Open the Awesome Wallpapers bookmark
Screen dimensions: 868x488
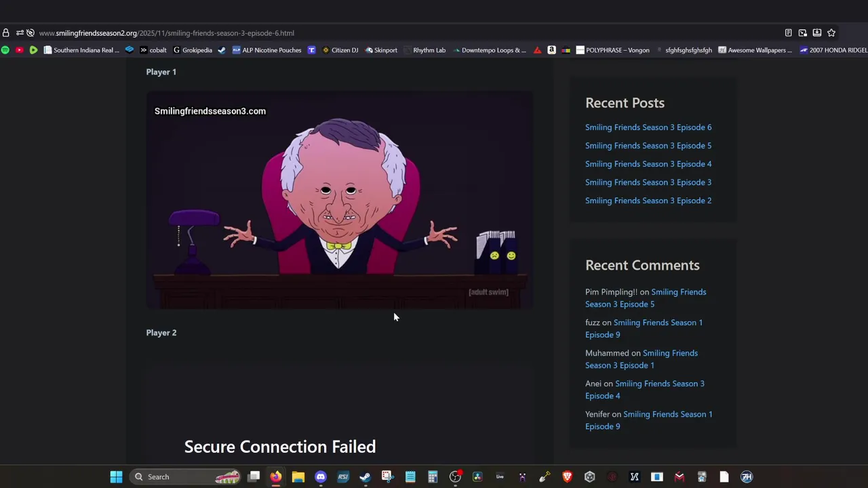755,50
